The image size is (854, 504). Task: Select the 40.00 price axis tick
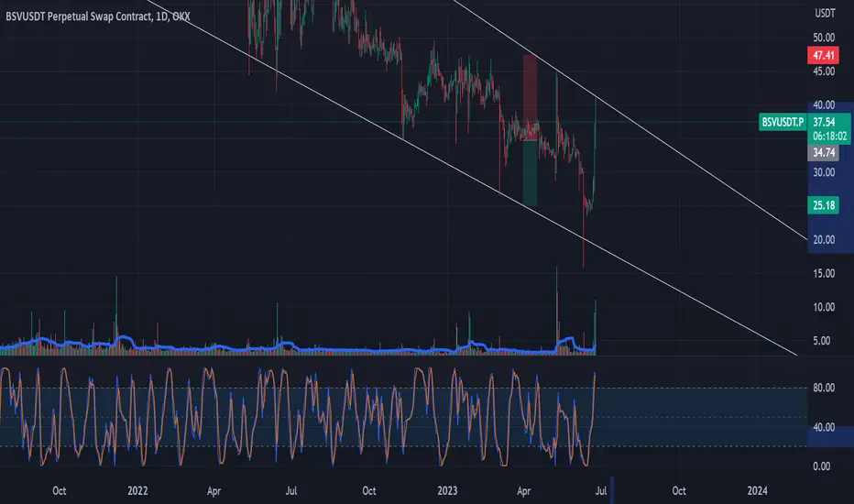click(x=824, y=105)
